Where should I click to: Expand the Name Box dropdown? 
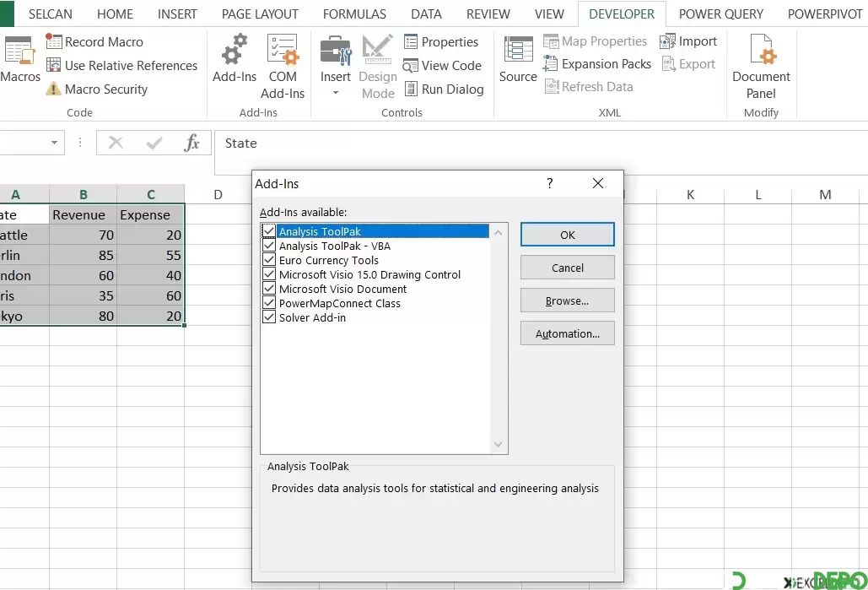(54, 143)
